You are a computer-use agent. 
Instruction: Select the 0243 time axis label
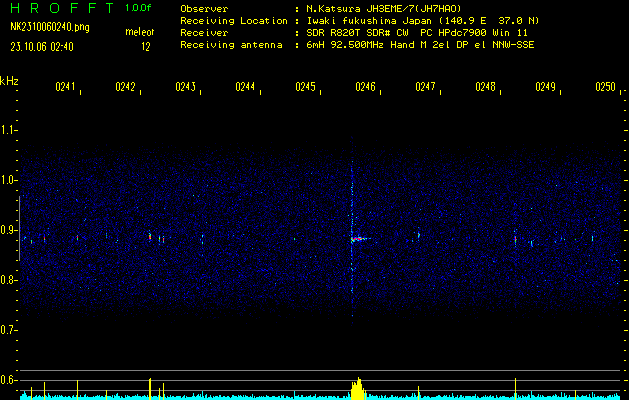[185, 88]
